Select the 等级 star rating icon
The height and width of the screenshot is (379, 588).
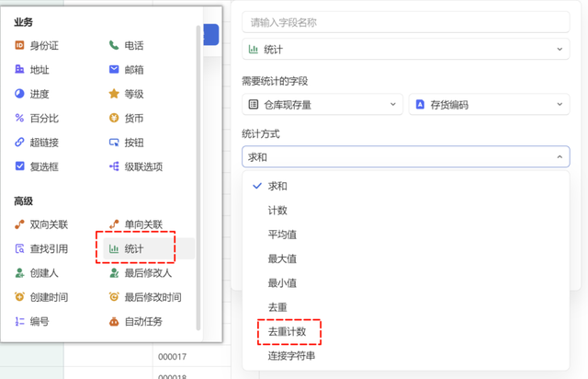coord(114,94)
